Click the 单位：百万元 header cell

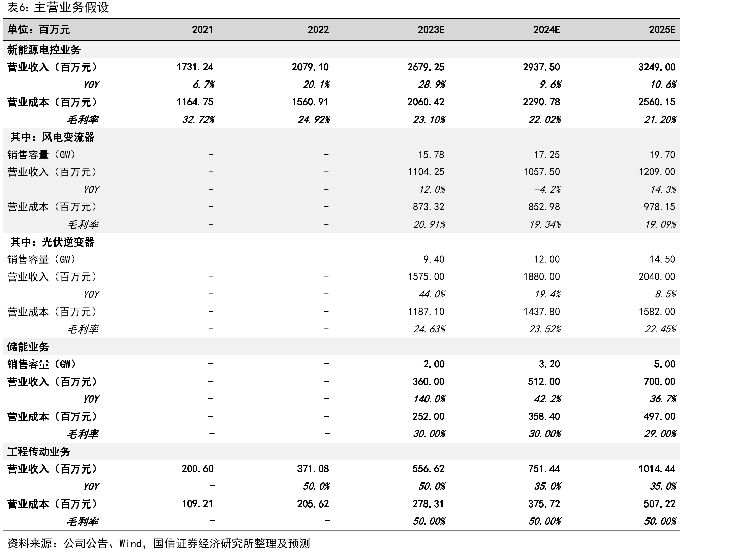click(38, 30)
